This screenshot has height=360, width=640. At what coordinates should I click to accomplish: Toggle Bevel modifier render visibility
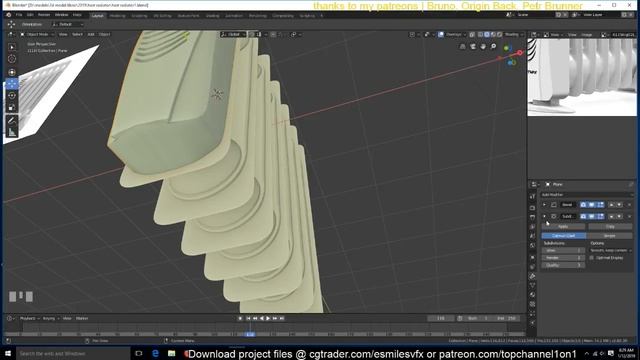[x=583, y=205]
